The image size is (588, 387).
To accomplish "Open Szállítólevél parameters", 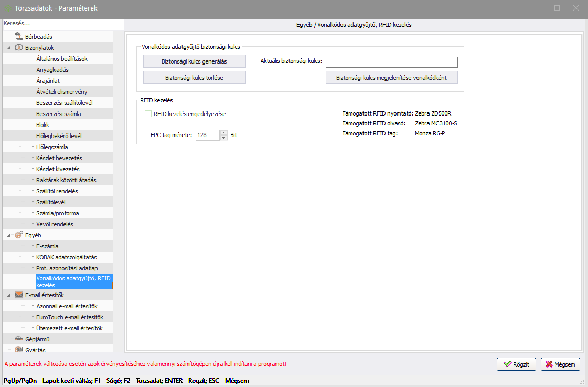I will coord(51,202).
